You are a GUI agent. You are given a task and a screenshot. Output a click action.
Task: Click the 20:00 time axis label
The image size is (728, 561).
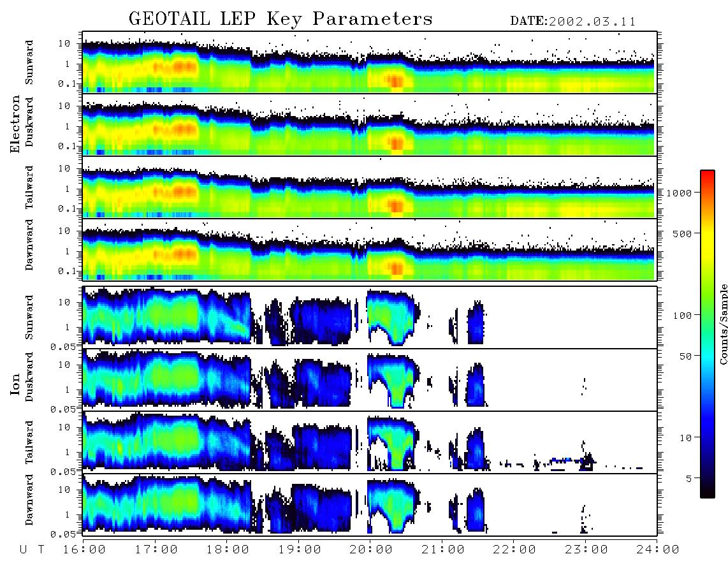(x=371, y=550)
